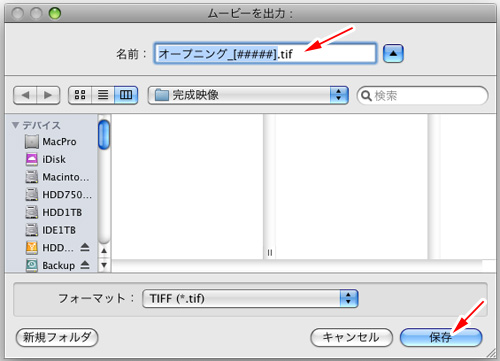This screenshot has width=500, height=361.
Task: Click the sidebar scrollbar thumb
Action: tap(104, 135)
